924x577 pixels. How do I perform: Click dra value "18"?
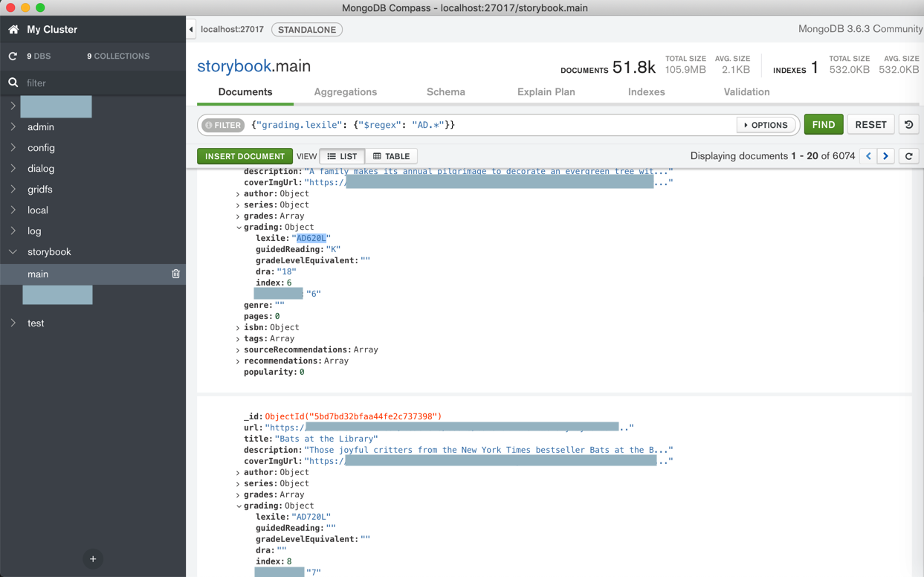click(x=286, y=272)
